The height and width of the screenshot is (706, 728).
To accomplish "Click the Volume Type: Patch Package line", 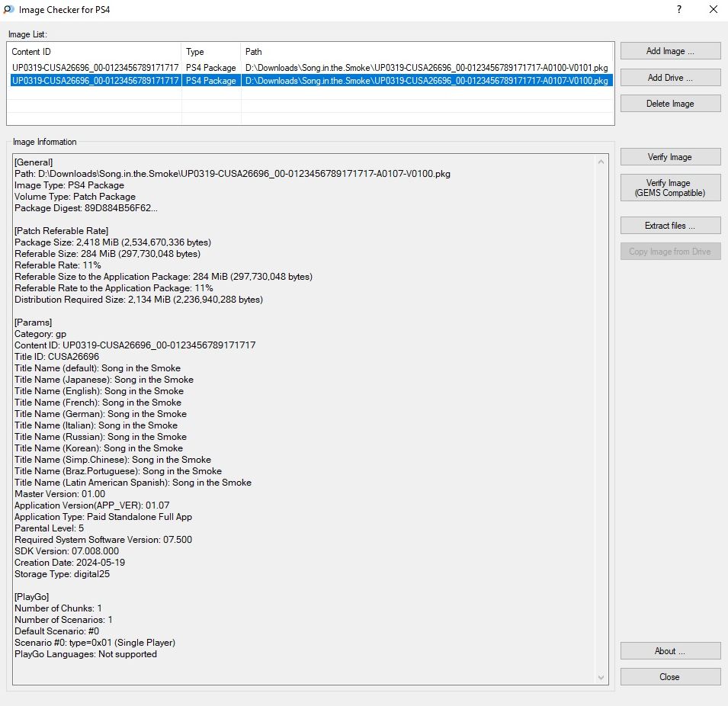I will [x=75, y=197].
